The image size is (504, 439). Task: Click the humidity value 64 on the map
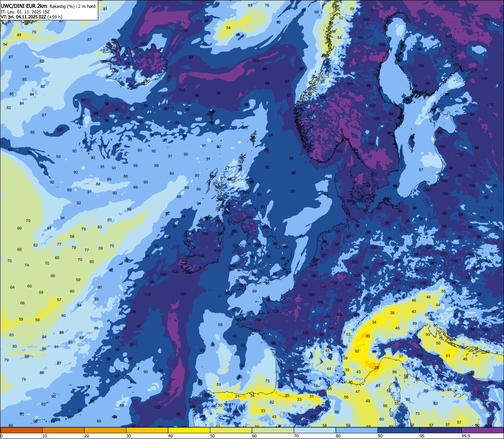click(12, 287)
